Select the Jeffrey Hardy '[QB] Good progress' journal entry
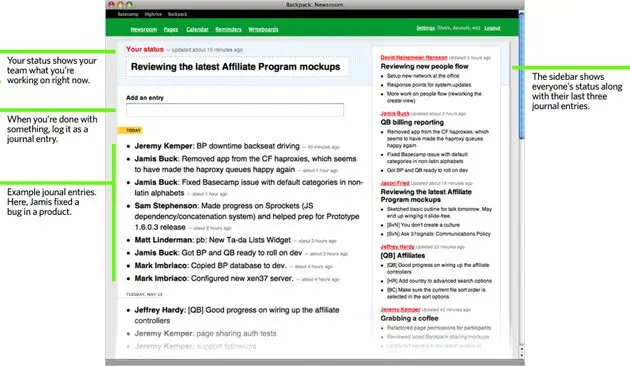This screenshot has width=630, height=366. [x=237, y=315]
